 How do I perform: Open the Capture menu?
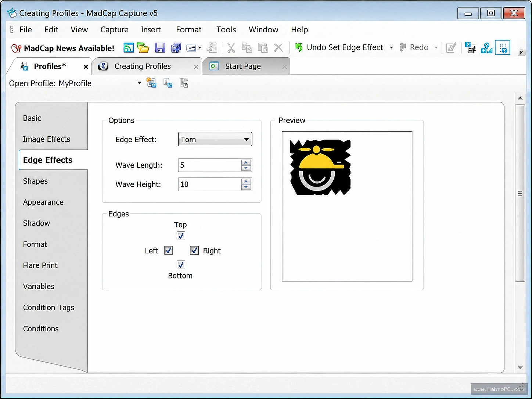tap(114, 30)
